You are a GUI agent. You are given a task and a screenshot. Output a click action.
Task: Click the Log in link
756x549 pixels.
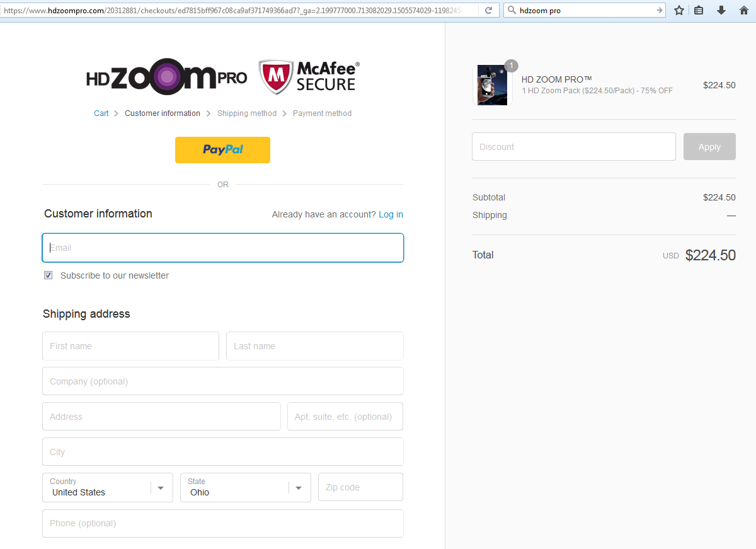click(x=391, y=214)
